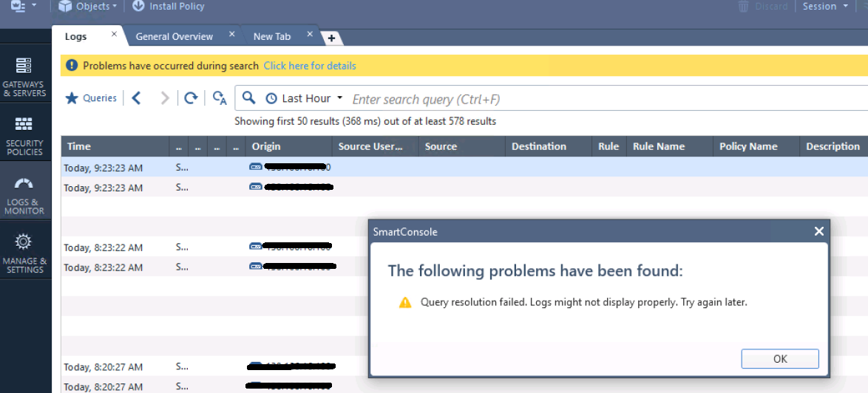Screen dimensions: 868x393
Task: Sort by the Source User column header
Action: (375, 146)
